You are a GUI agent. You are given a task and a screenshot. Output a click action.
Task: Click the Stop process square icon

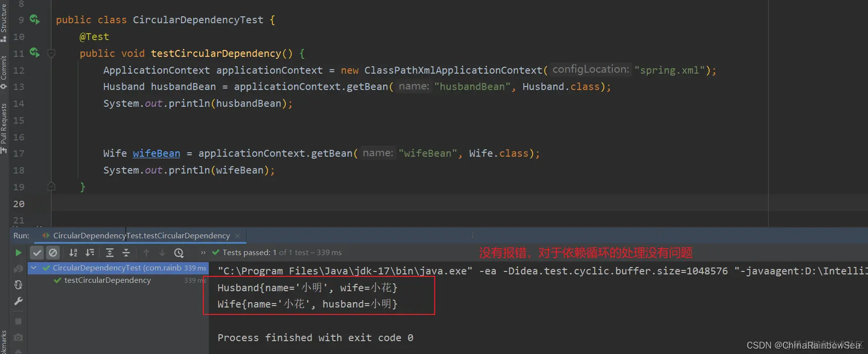(18, 321)
